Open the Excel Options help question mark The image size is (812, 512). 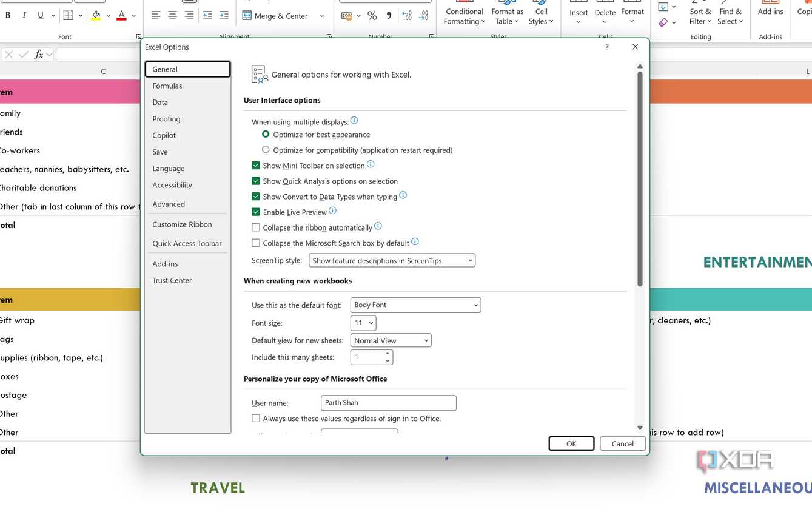click(607, 47)
